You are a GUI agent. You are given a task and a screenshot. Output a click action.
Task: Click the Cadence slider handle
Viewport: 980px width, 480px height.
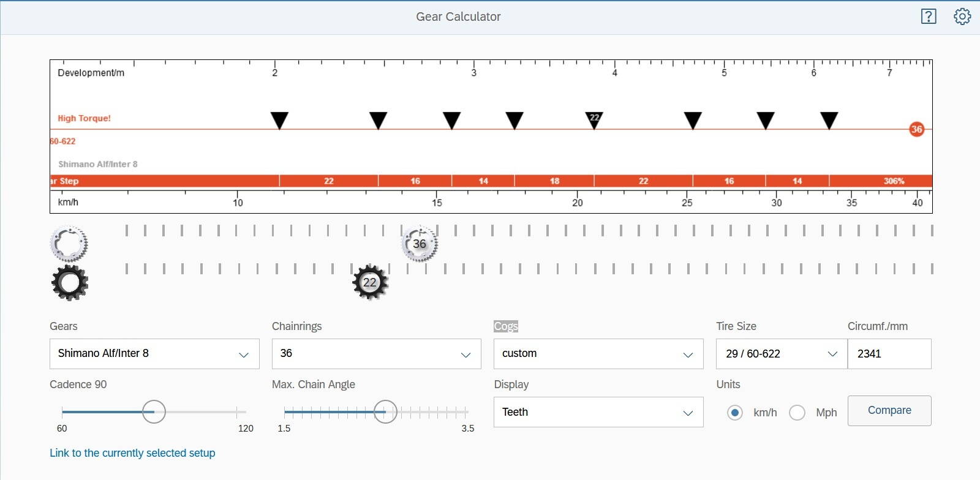[x=154, y=412]
